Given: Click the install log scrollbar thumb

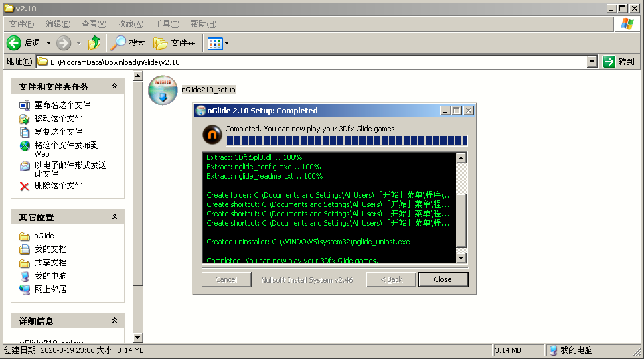Looking at the screenshot, I should coord(461,220).
